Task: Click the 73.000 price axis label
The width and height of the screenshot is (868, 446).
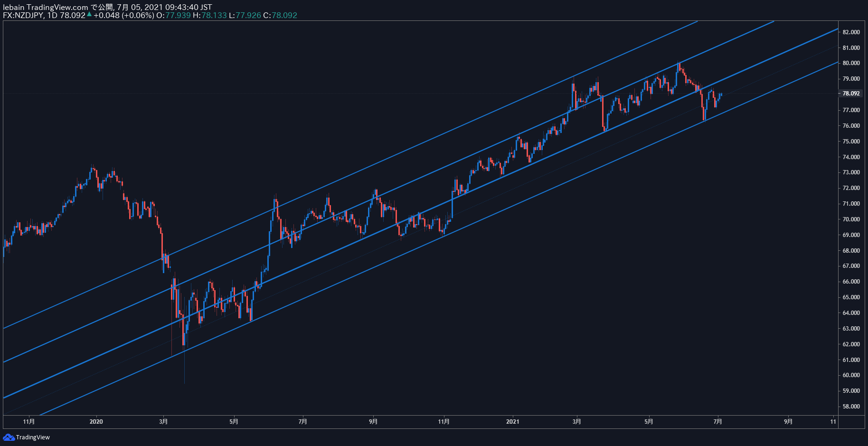Action: click(851, 172)
